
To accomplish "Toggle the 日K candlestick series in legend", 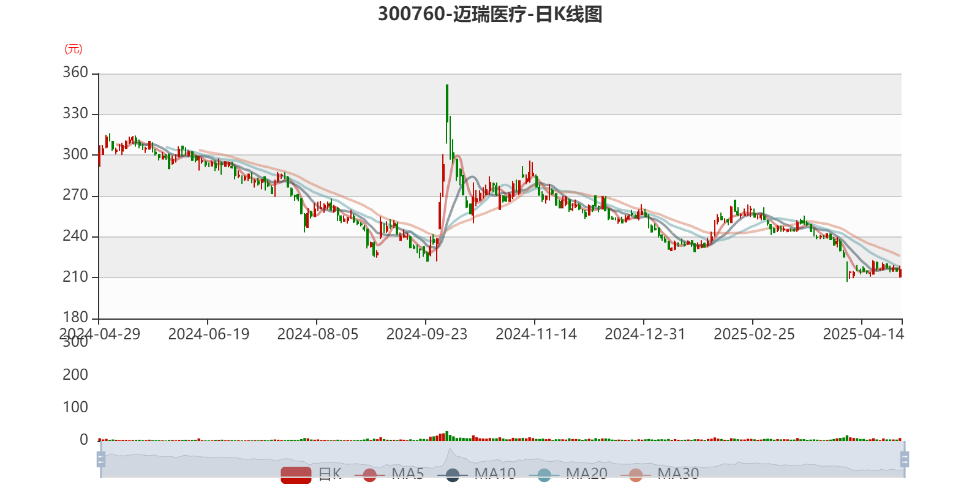I will (311, 474).
